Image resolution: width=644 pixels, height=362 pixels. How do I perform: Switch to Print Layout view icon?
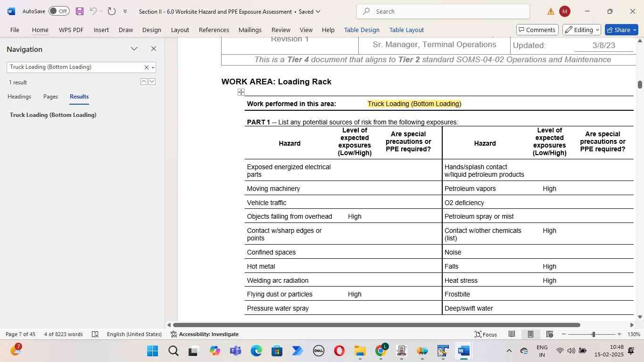click(x=530, y=334)
